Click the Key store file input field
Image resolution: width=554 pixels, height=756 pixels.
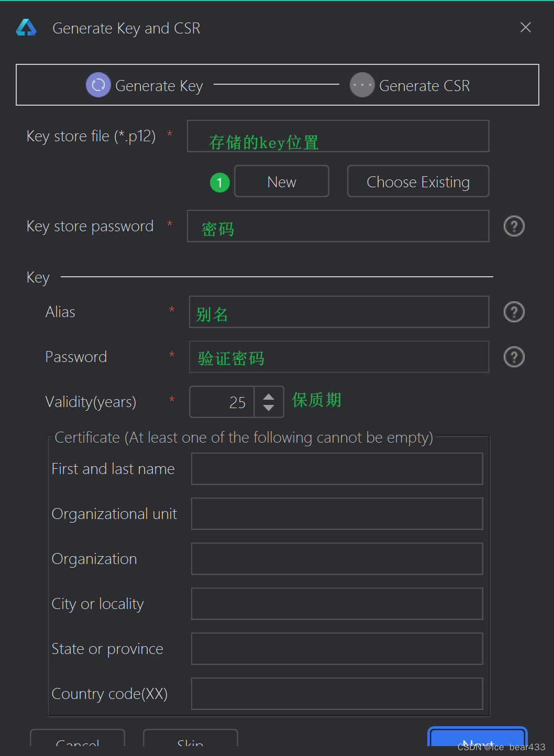(338, 136)
